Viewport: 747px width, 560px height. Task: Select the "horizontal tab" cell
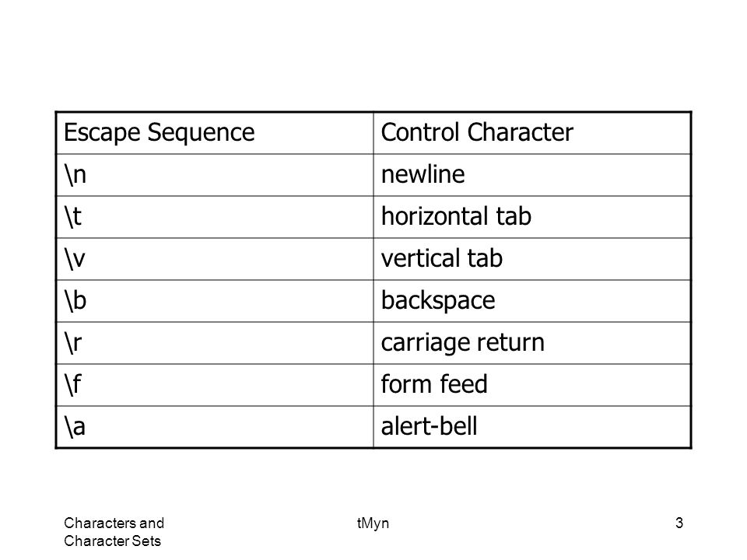532,217
